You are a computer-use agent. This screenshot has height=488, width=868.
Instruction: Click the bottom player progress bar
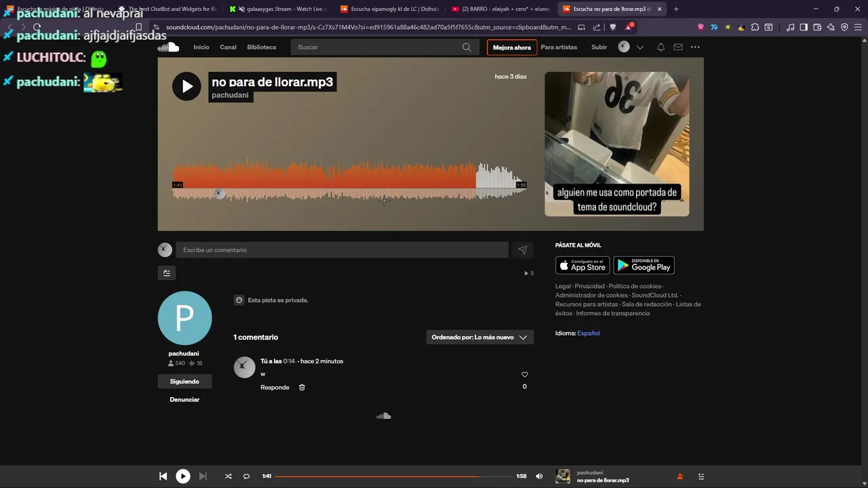[x=393, y=476]
